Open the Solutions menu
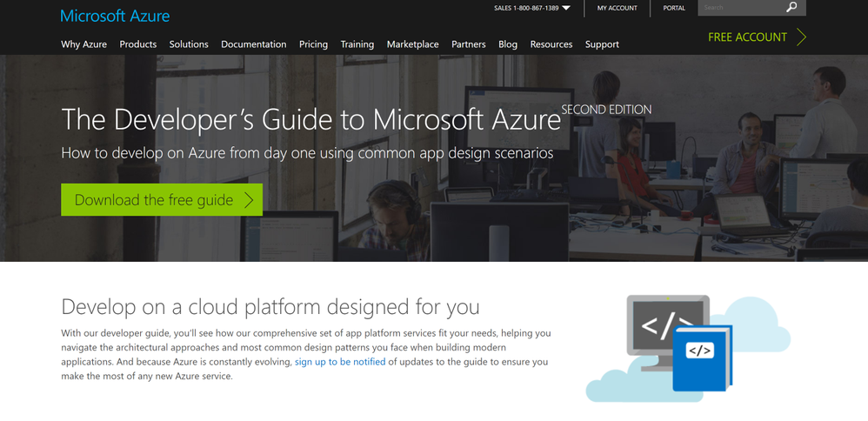The image size is (868, 421). pos(189,44)
